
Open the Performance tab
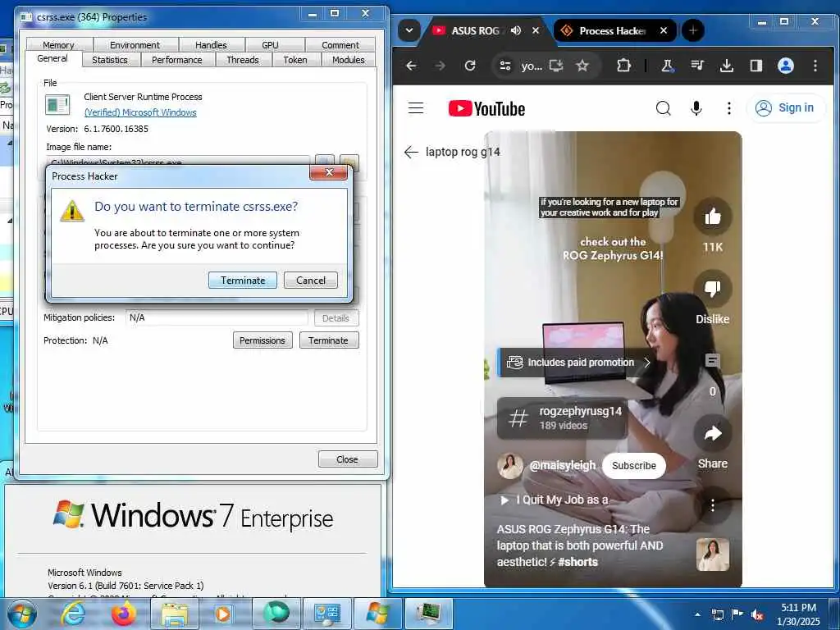[177, 60]
